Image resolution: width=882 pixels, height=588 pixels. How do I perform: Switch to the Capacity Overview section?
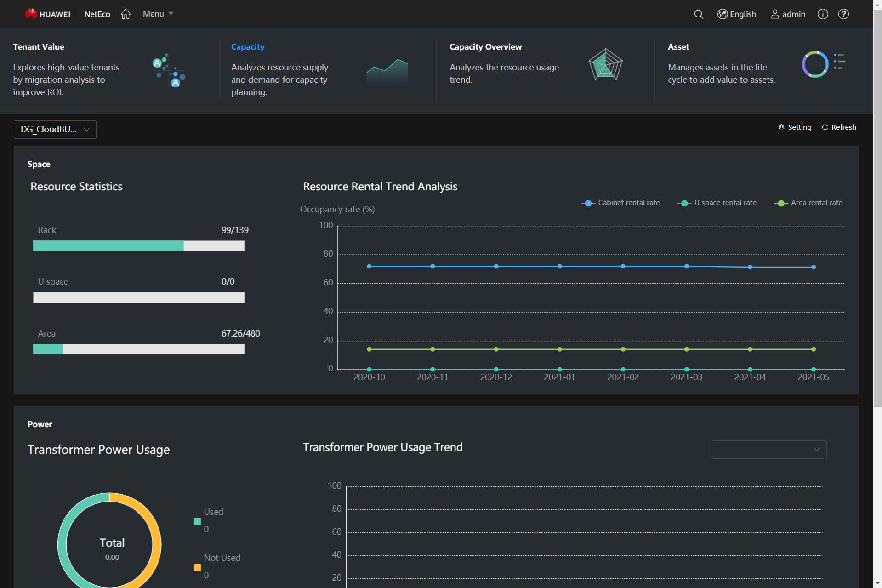485,47
